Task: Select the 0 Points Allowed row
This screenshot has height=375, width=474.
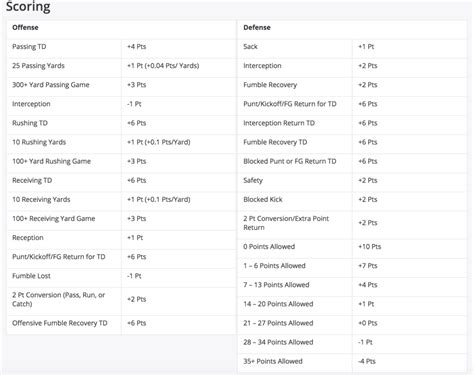Action: (x=352, y=247)
